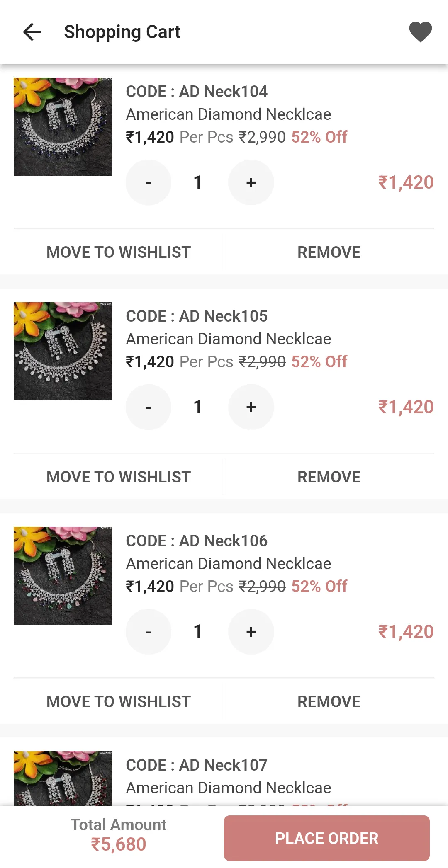
Task: Decrease quantity of AD Neck104
Action: [149, 182]
